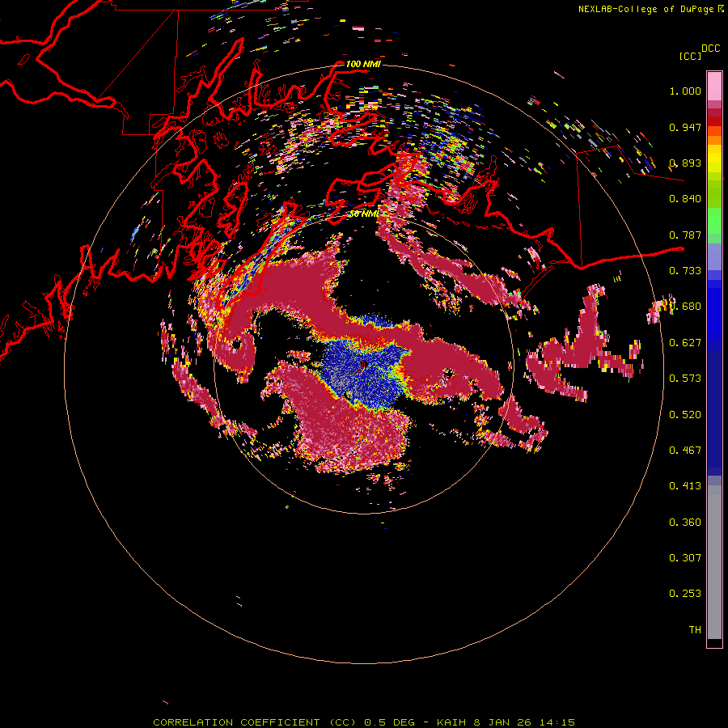Click the 50 NMI range ring label
728x728 pixels.
(x=365, y=214)
